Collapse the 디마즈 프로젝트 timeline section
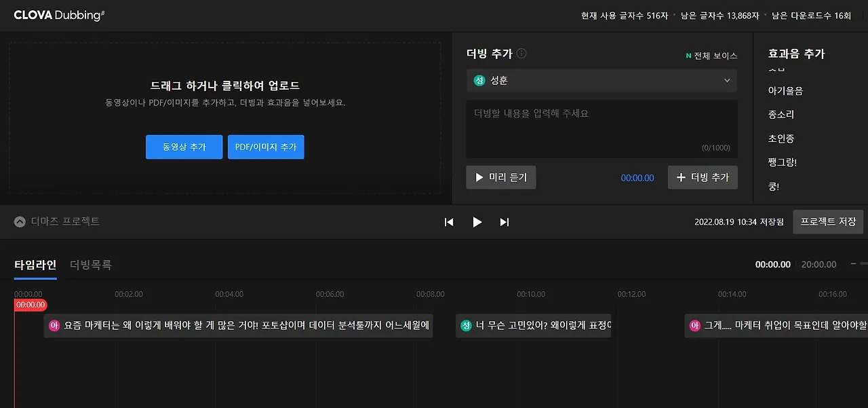Screen dimensions: 868x408 18,221
